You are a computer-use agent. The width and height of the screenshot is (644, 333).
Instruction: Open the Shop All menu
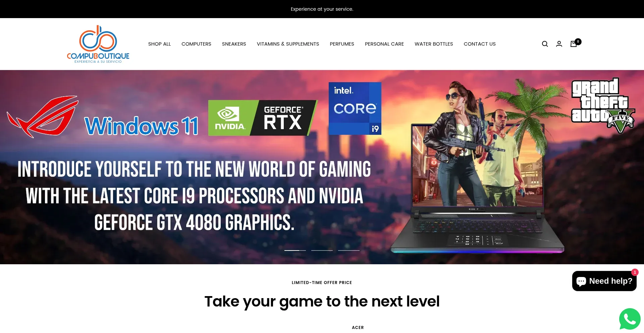(159, 44)
